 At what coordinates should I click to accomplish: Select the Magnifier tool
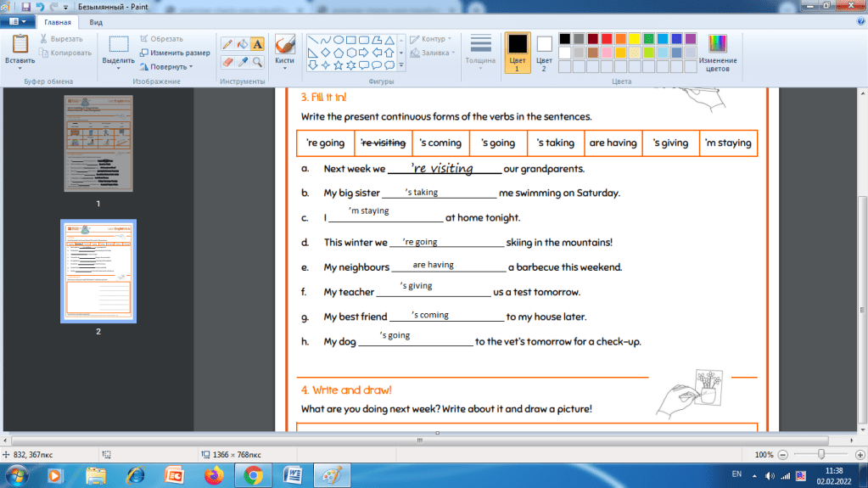tap(257, 62)
